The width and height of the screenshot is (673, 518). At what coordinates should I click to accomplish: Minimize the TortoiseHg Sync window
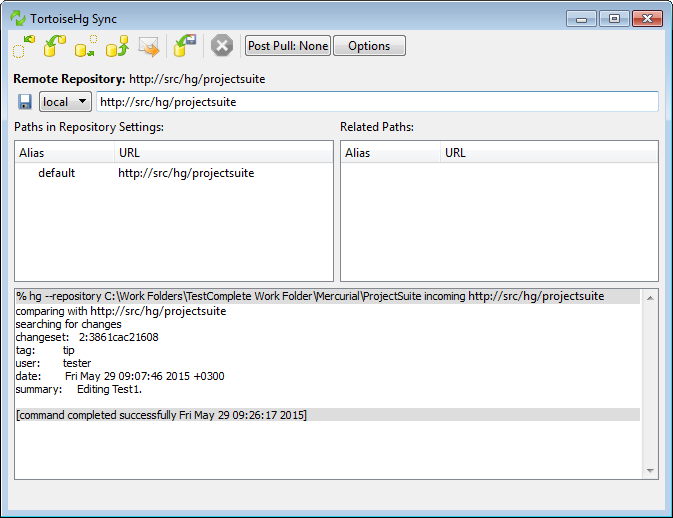581,19
